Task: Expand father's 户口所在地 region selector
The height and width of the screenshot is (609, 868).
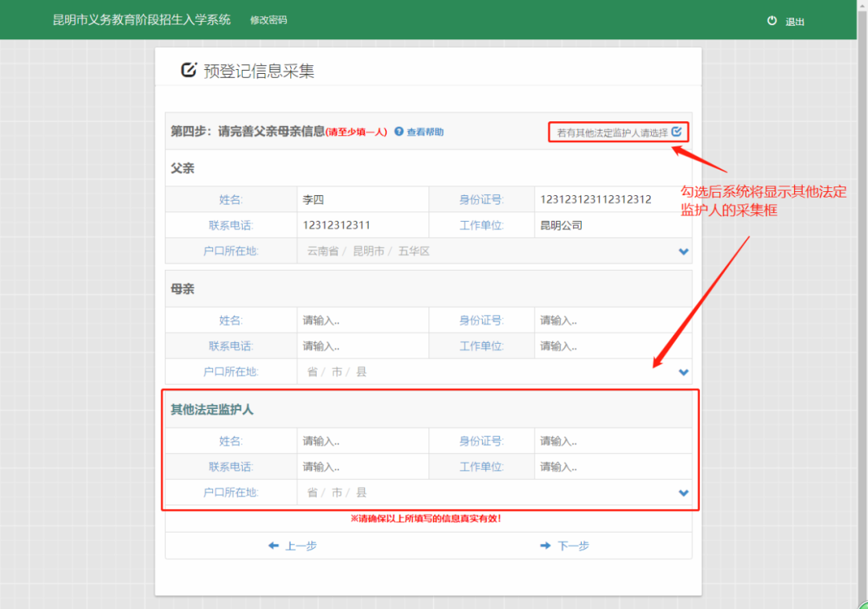Action: click(684, 251)
